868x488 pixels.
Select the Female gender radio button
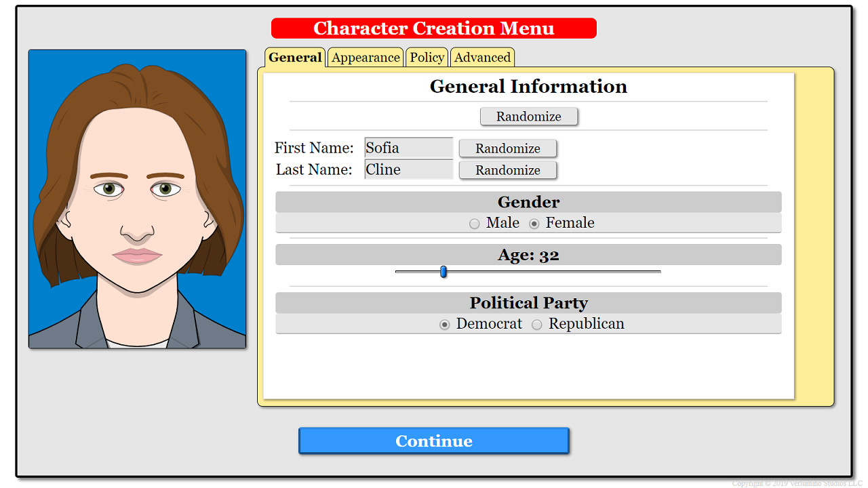click(535, 223)
